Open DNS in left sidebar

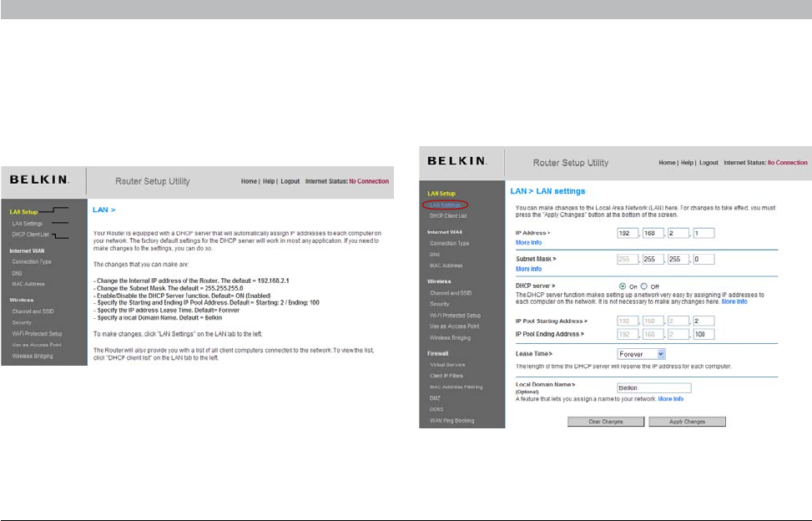(17, 274)
